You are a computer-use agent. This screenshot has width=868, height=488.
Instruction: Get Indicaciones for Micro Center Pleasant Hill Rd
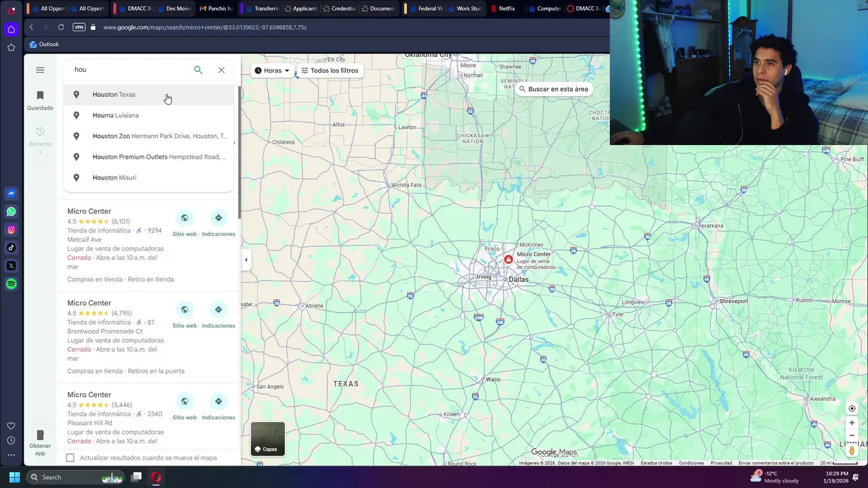point(218,407)
